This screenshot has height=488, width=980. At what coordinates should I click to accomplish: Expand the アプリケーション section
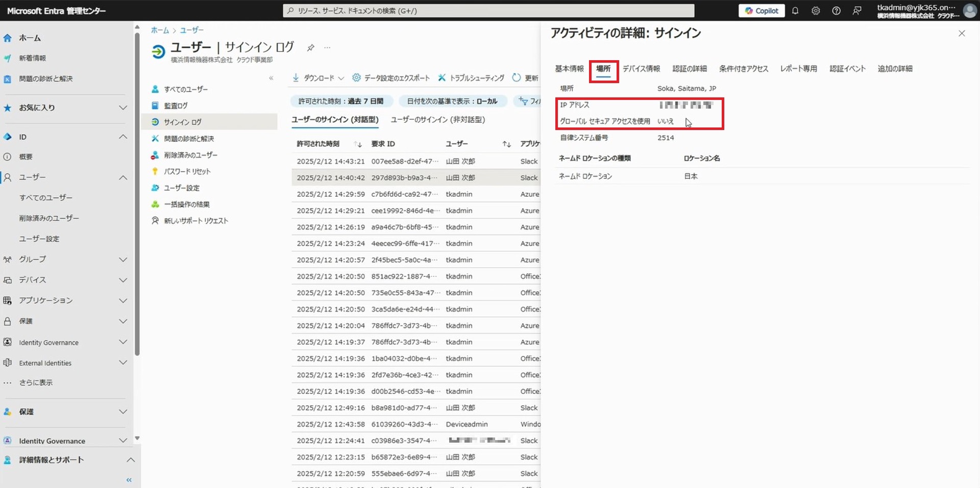(122, 300)
